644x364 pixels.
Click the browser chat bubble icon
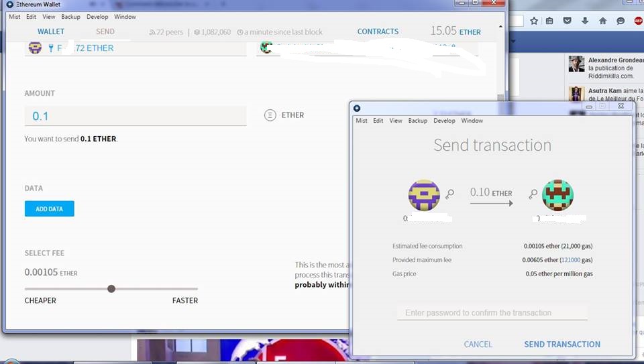coord(621,21)
